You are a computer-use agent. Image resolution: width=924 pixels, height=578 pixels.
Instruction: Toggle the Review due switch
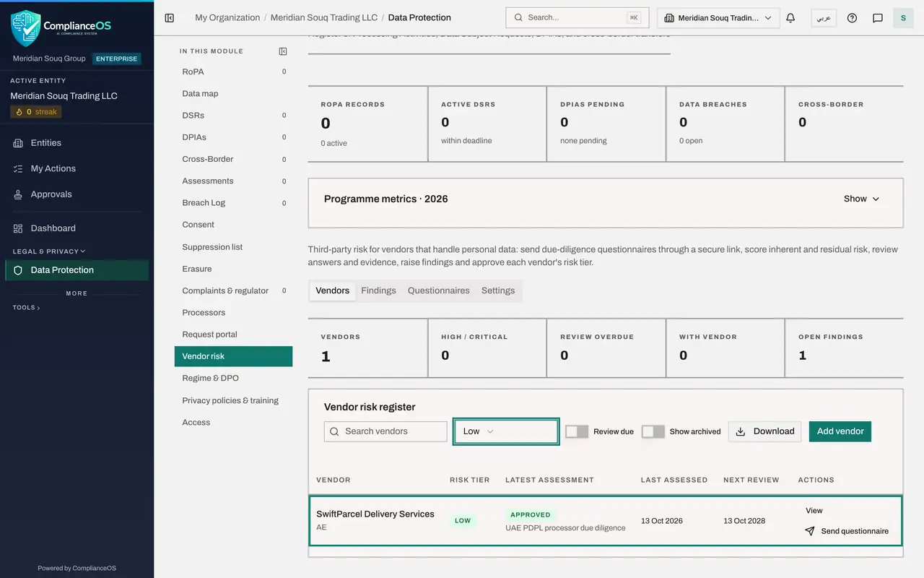577,431
